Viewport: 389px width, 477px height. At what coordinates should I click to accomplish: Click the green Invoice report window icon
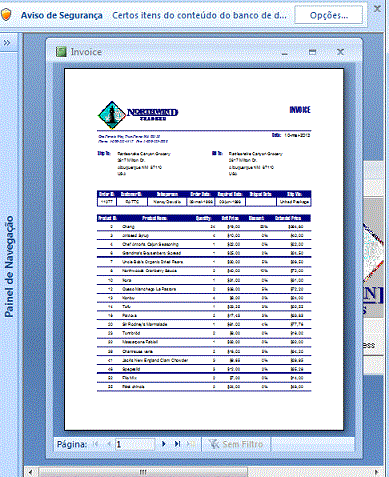[x=61, y=52]
